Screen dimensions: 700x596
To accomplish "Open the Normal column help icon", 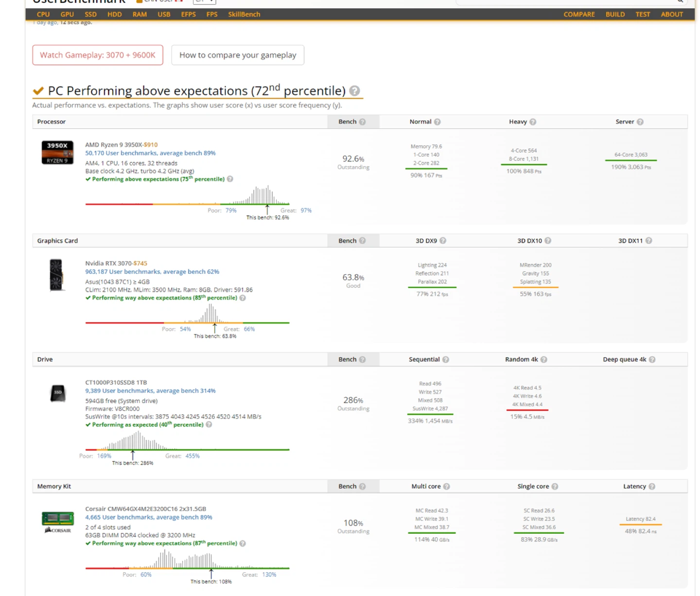I will pos(437,122).
